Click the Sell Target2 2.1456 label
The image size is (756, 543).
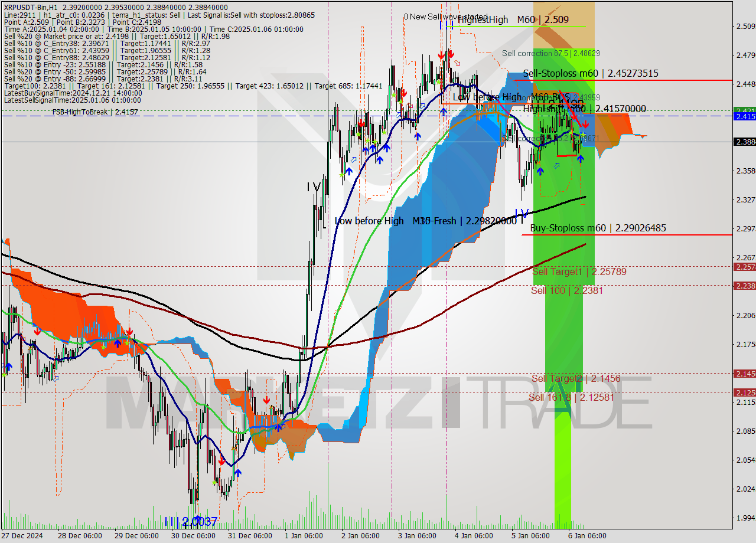[x=576, y=378]
